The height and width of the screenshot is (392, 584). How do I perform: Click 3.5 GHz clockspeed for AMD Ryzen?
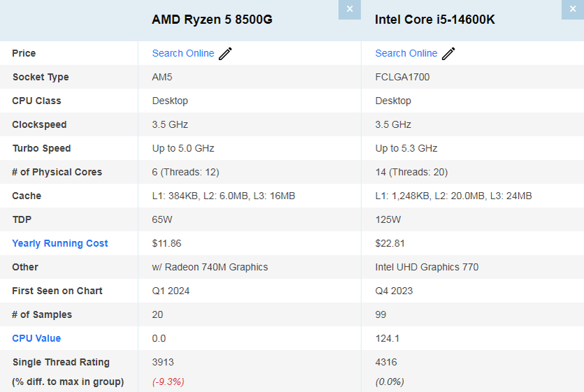(170, 124)
